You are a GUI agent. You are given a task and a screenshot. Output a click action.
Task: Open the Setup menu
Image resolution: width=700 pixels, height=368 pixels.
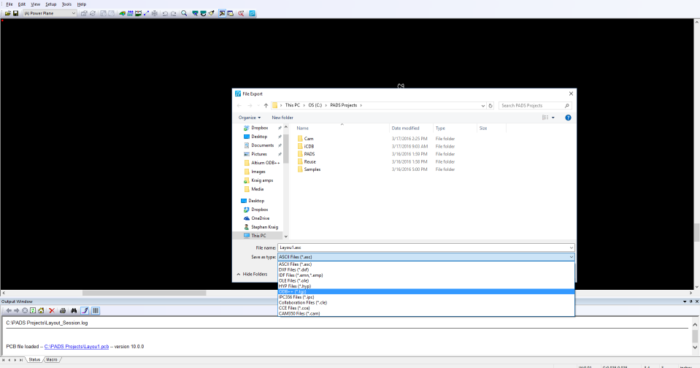pos(51,4)
